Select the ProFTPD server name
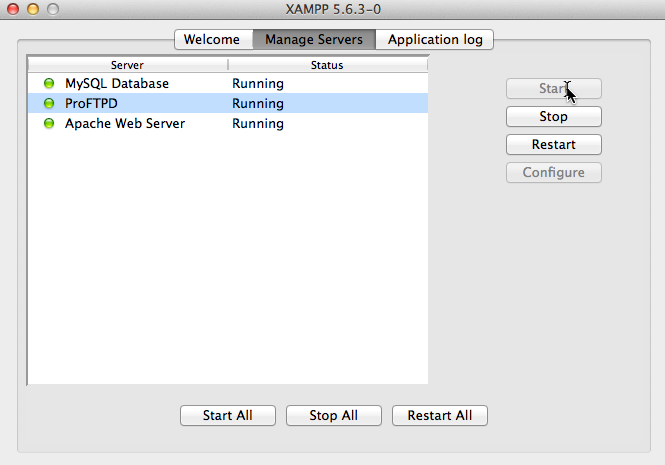Image resolution: width=665 pixels, height=465 pixels. click(91, 103)
